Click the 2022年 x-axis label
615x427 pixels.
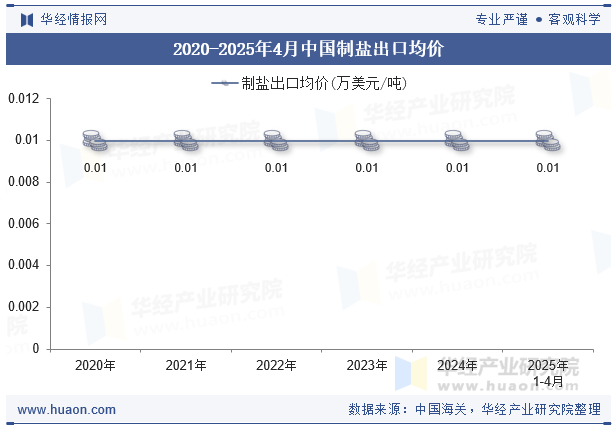tap(276, 365)
